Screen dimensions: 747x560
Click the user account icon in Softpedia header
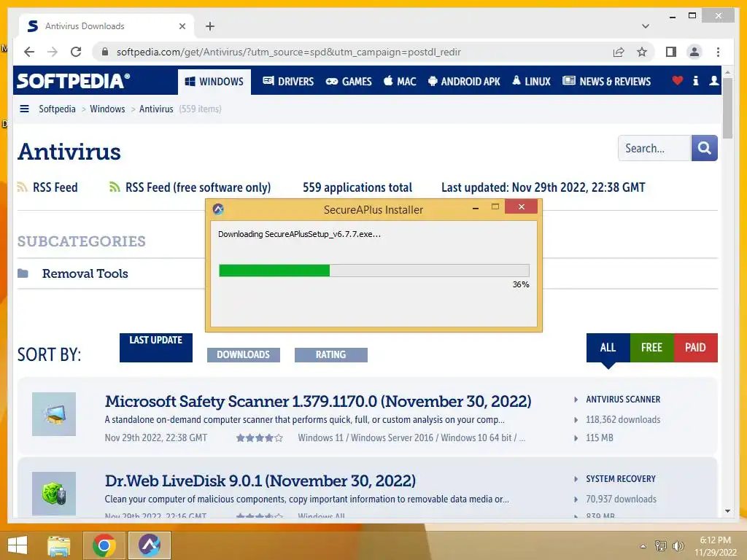click(x=713, y=80)
